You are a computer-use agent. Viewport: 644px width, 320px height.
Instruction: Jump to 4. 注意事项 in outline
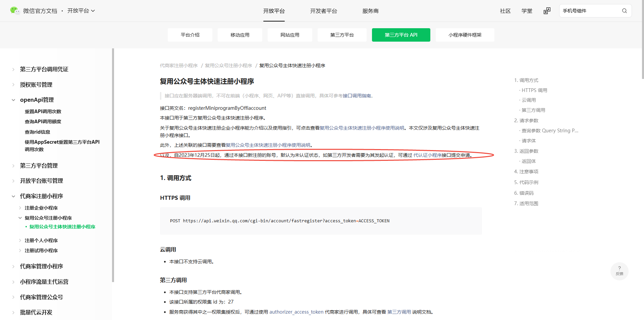526,172
